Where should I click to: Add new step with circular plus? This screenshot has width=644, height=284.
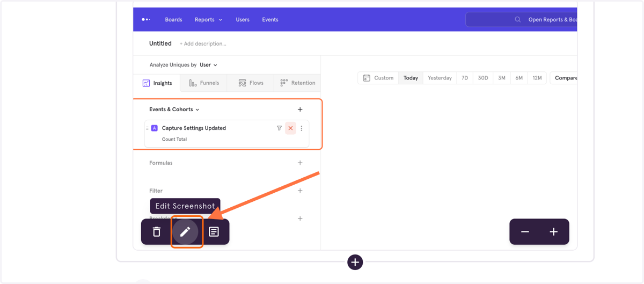coord(355,262)
